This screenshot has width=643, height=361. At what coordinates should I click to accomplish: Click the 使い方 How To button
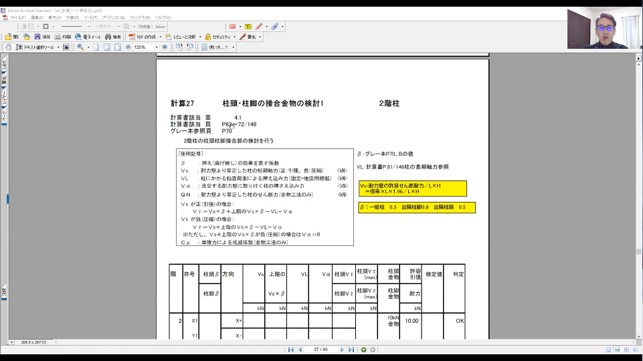[x=215, y=47]
